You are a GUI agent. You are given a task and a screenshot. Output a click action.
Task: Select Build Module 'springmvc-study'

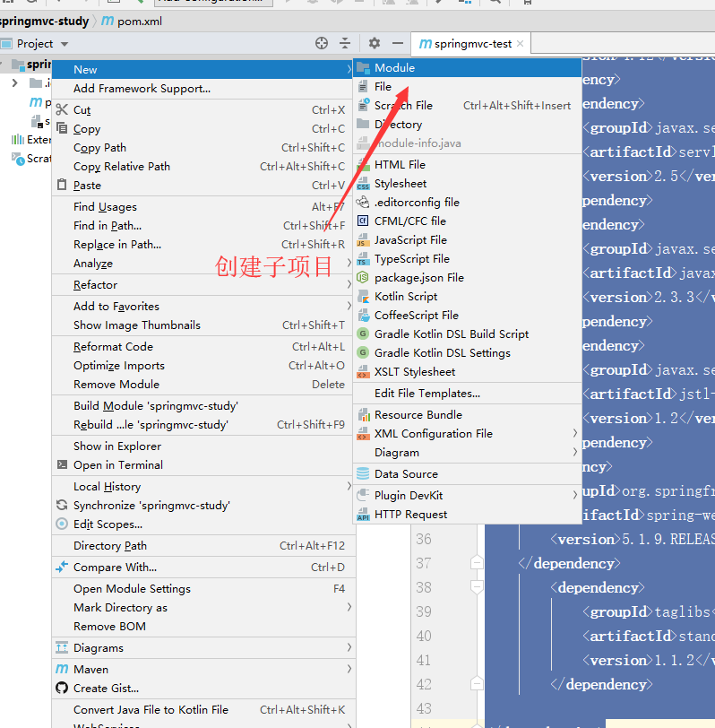point(203,406)
